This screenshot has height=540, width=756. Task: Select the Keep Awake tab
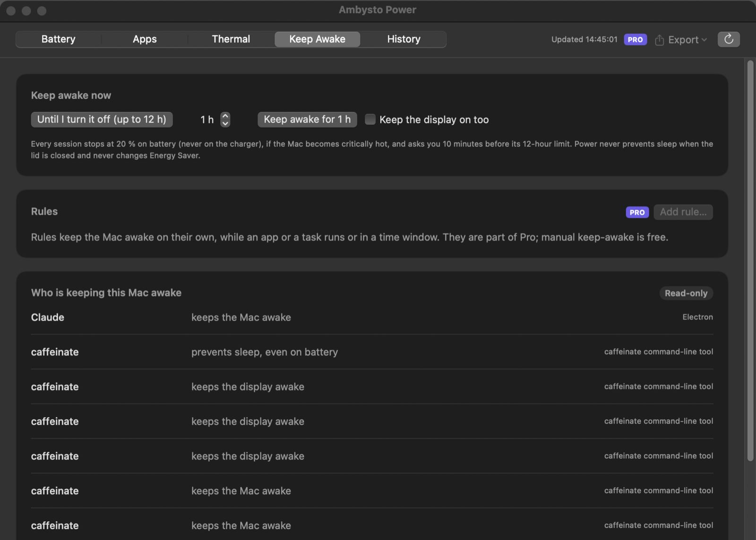pos(317,39)
